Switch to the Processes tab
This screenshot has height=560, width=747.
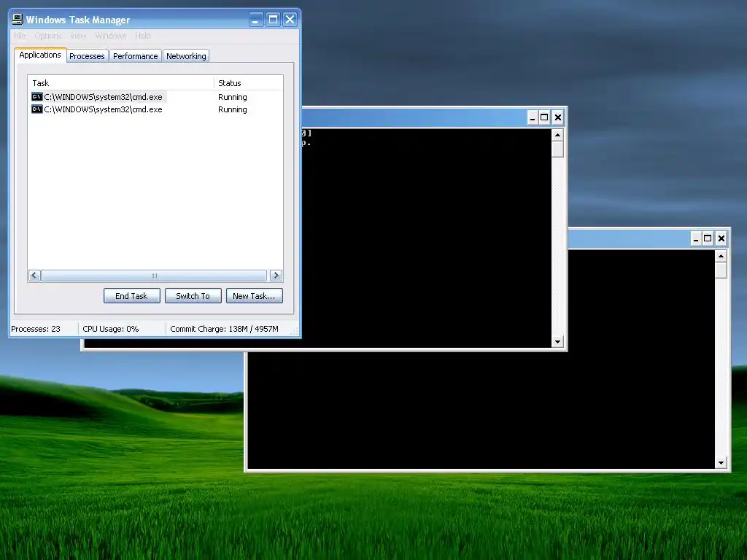tap(87, 56)
